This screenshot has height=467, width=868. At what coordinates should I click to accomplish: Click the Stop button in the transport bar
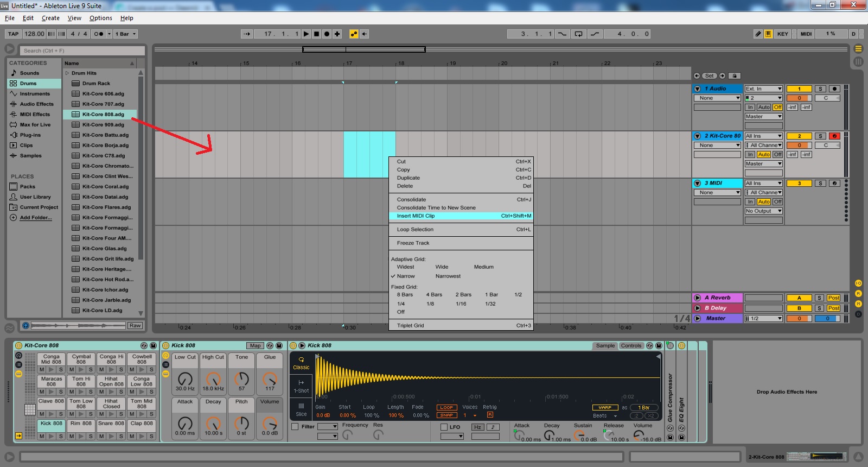point(317,34)
